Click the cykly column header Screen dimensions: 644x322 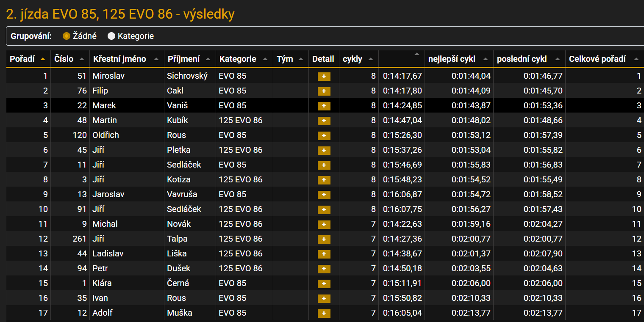(353, 59)
